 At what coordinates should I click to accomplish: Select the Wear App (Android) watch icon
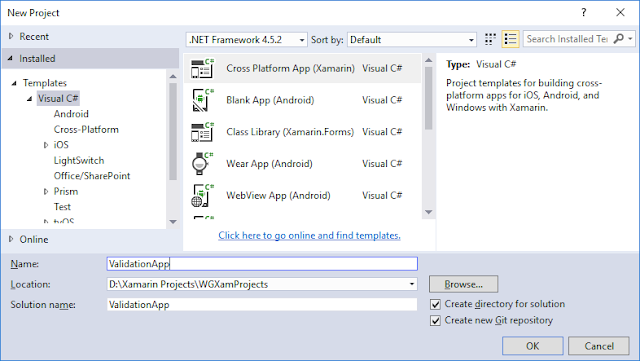coord(202,164)
